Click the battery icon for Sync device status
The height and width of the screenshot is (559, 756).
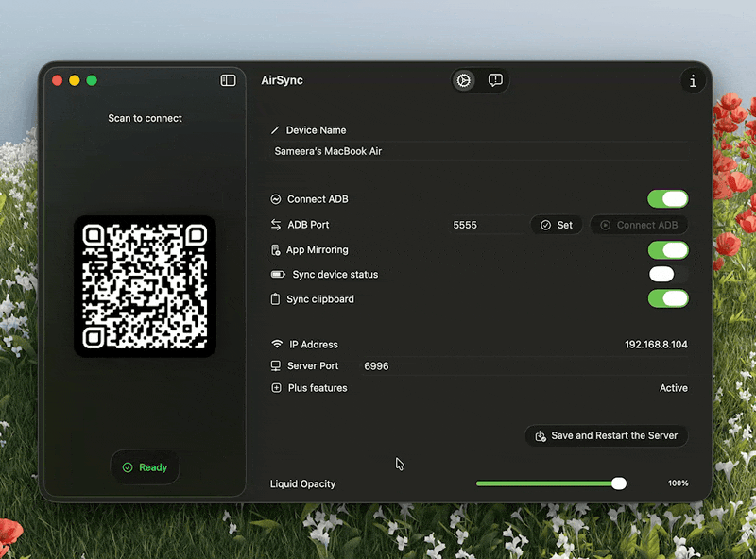pyautogui.click(x=278, y=275)
